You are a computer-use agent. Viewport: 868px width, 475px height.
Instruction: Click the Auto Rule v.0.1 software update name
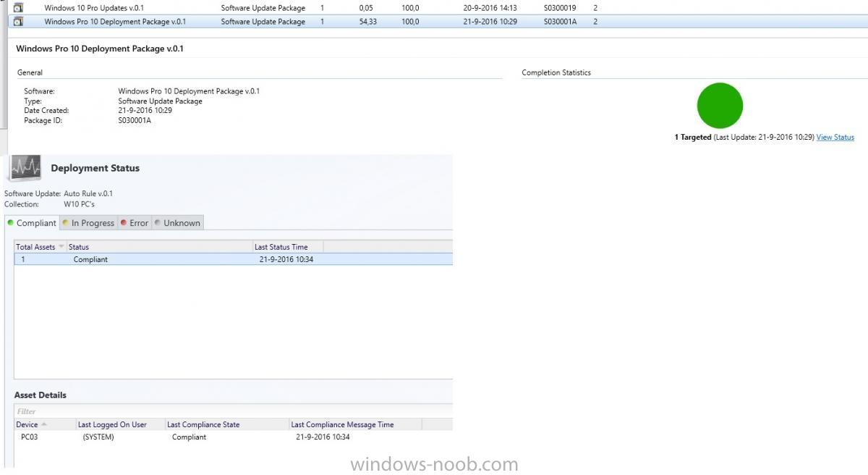(x=88, y=194)
